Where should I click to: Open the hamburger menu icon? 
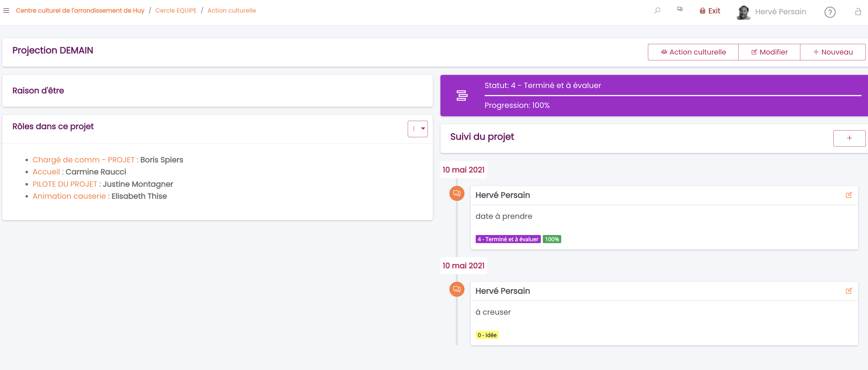click(6, 11)
